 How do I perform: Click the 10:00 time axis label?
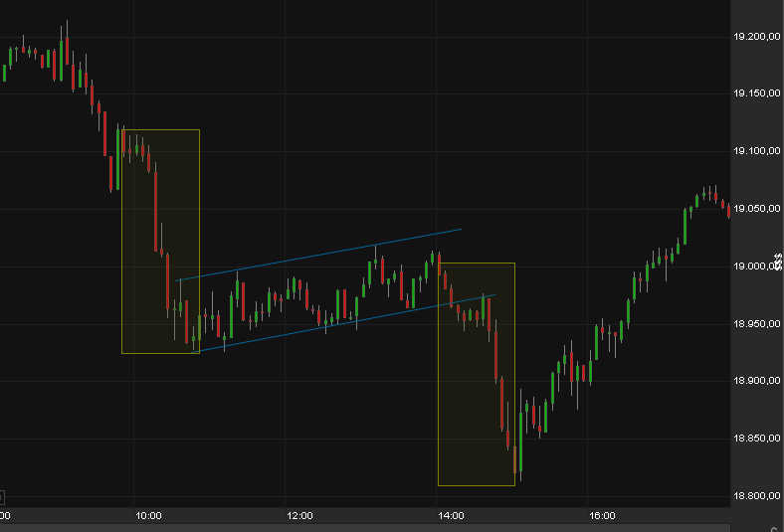tap(148, 515)
